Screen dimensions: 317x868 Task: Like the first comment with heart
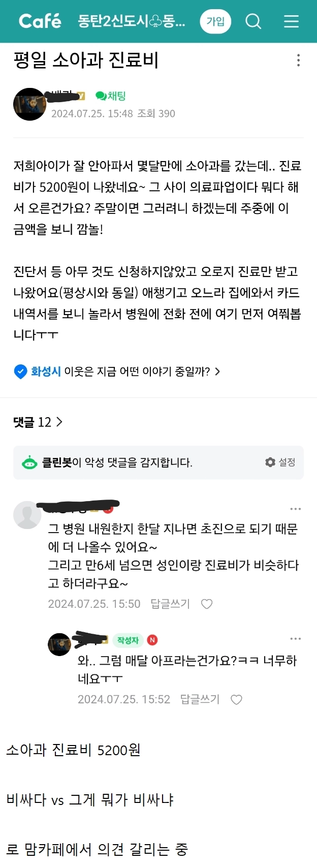point(206,604)
